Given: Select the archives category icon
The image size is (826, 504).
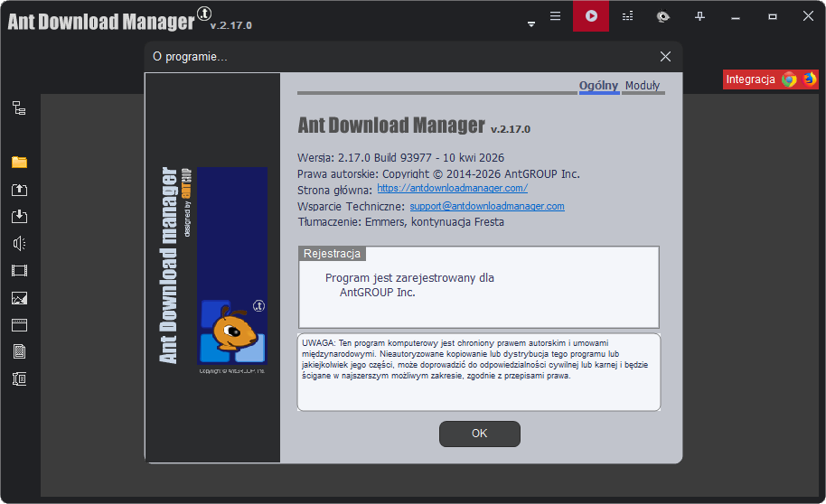Looking at the screenshot, I should [x=19, y=378].
